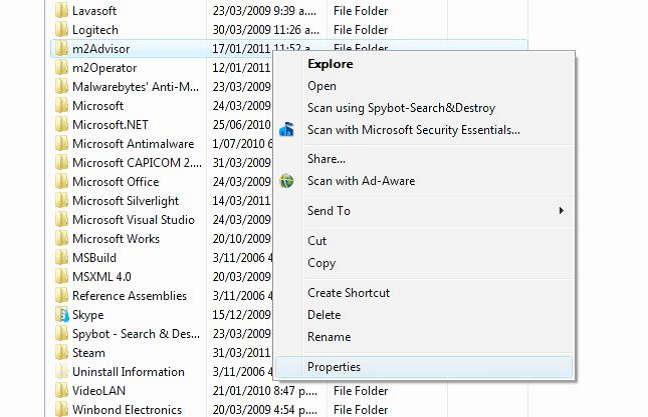Click the Spybot - Search & Destroy folder icon
Image resolution: width=648 pixels, height=417 pixels.
click(62, 334)
